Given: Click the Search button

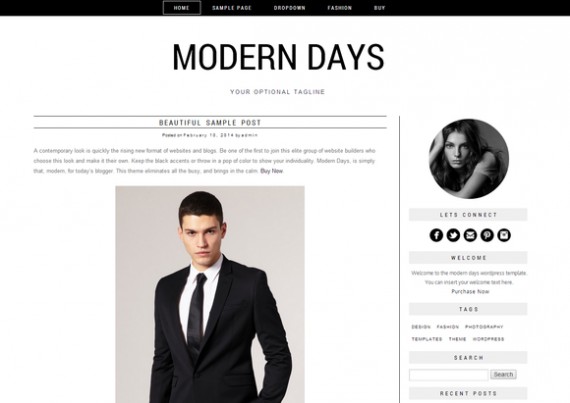Looking at the screenshot, I should pyautogui.click(x=503, y=374).
